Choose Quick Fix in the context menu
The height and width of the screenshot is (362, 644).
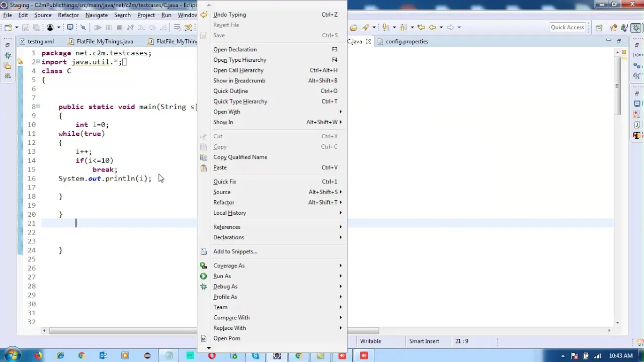(x=272, y=182)
